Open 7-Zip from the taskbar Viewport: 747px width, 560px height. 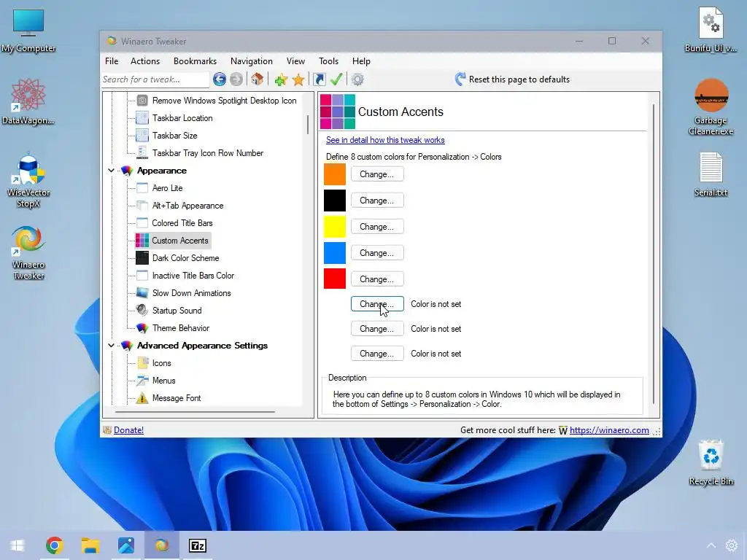[197, 545]
